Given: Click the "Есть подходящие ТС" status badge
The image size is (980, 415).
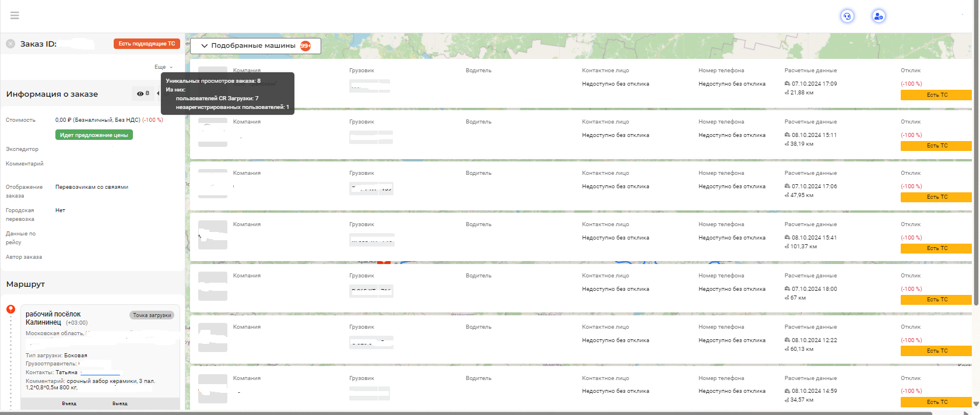Looking at the screenshot, I should [146, 44].
